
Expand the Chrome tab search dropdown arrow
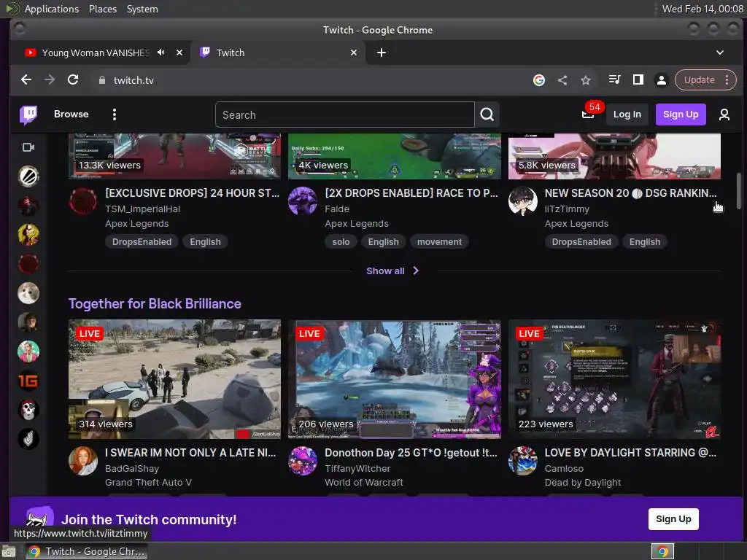point(720,52)
